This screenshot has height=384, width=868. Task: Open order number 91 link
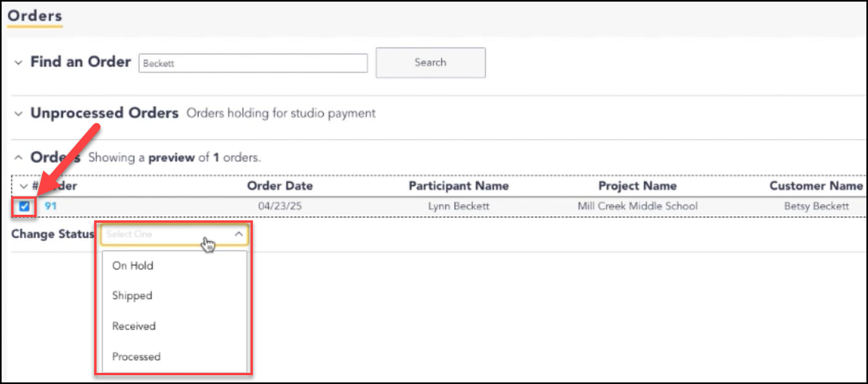[x=50, y=206]
